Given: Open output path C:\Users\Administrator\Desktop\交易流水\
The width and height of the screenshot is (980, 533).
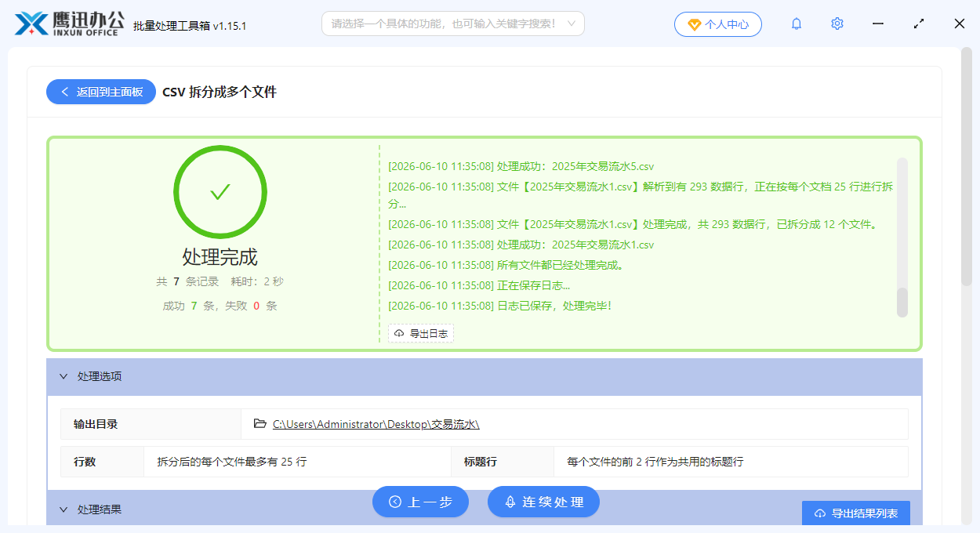Looking at the screenshot, I should (376, 424).
